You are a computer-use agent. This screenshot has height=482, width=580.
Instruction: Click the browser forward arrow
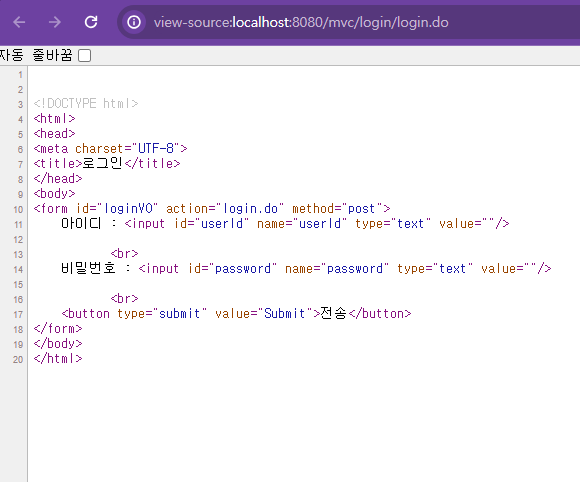point(55,22)
